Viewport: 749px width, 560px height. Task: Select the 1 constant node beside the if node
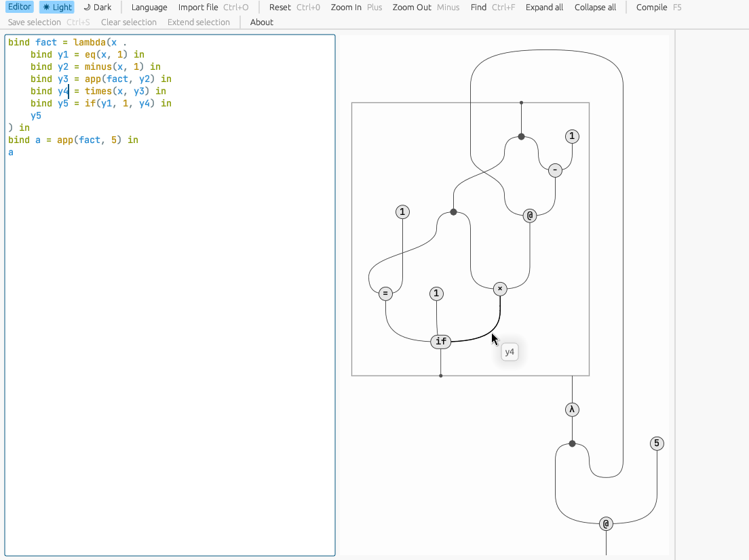(x=436, y=293)
